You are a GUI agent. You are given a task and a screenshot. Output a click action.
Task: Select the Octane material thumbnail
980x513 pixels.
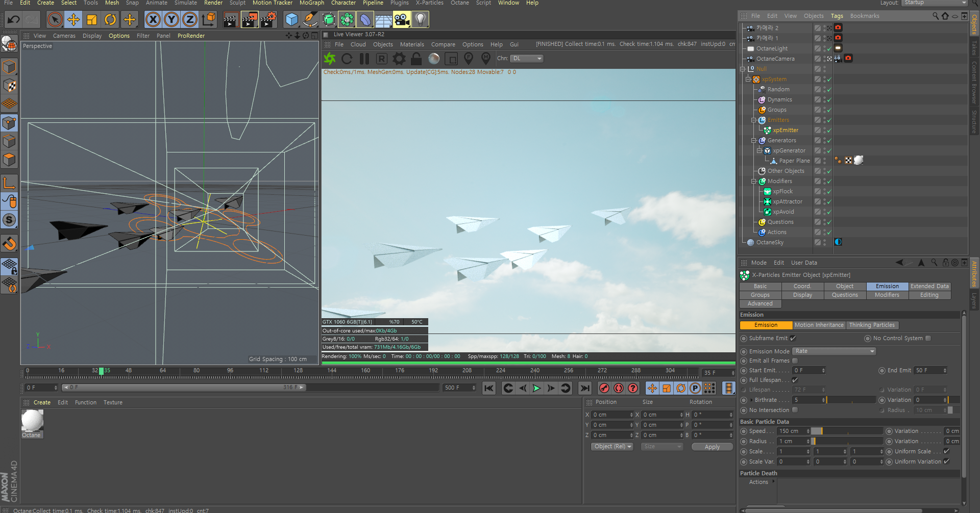coord(32,421)
